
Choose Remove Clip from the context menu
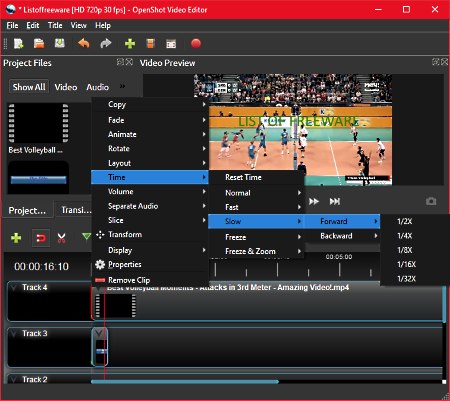point(150,280)
